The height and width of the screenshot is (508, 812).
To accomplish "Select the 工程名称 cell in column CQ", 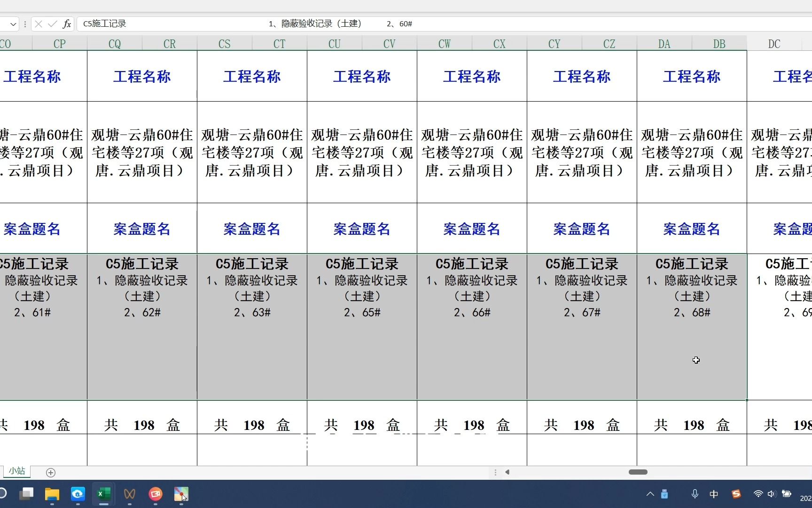I will [142, 76].
